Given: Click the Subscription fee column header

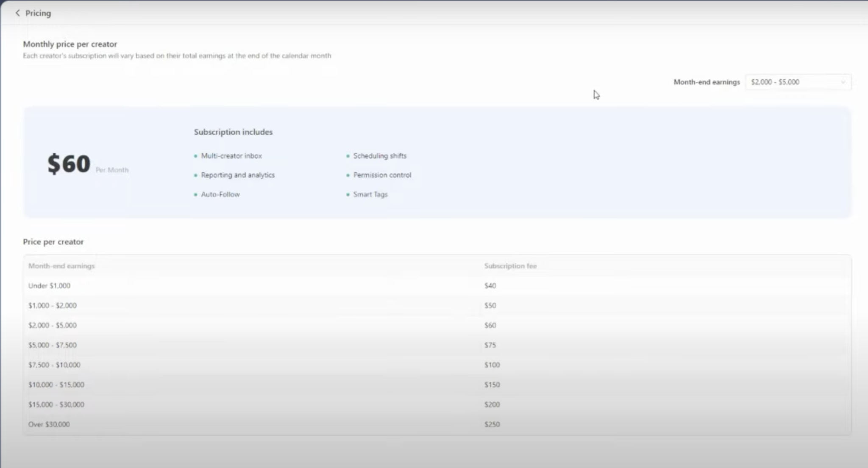Looking at the screenshot, I should tap(510, 266).
